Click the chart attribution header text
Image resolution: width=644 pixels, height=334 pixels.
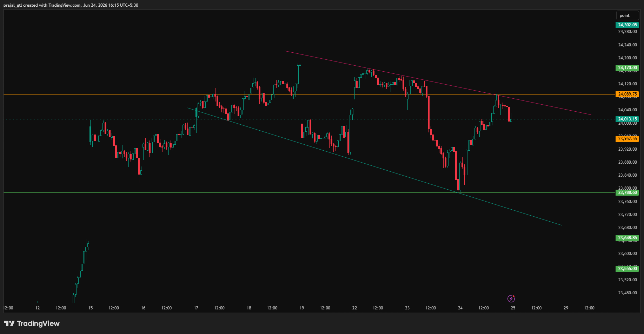[x=71, y=5]
